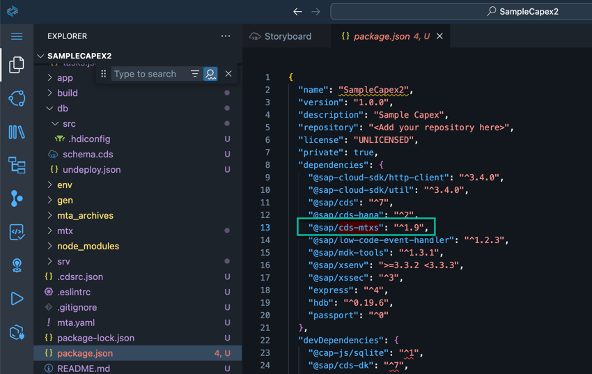Expand the node_modules folder
This screenshot has height=374, width=592.
click(88, 246)
